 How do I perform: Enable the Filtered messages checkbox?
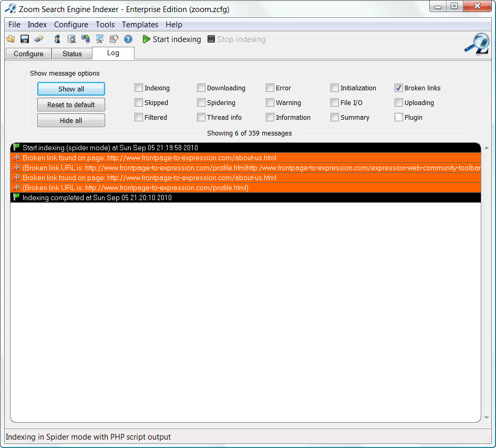[x=139, y=117]
